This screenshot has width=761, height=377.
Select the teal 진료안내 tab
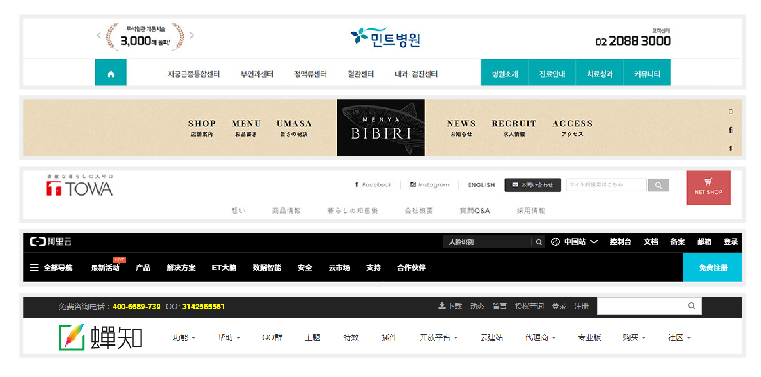point(552,73)
